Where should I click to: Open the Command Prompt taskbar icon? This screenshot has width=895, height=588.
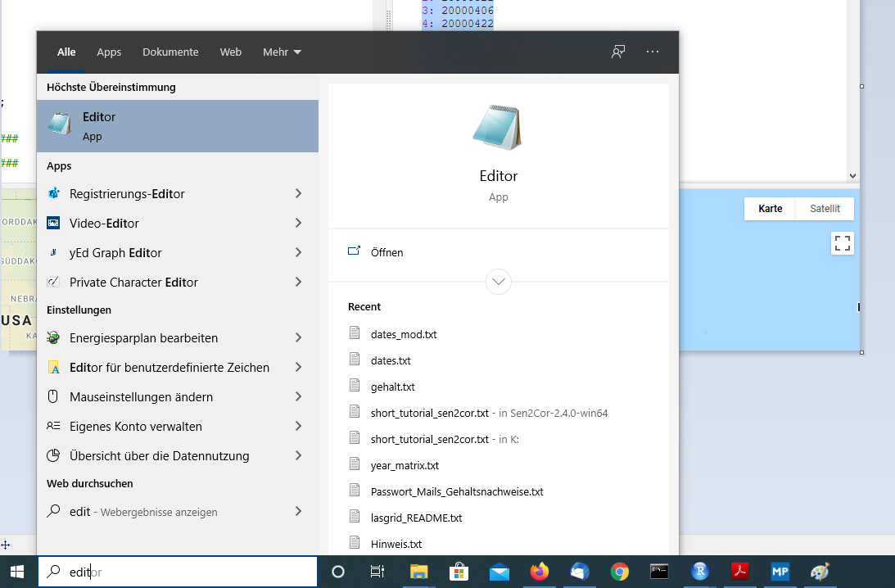(659, 572)
